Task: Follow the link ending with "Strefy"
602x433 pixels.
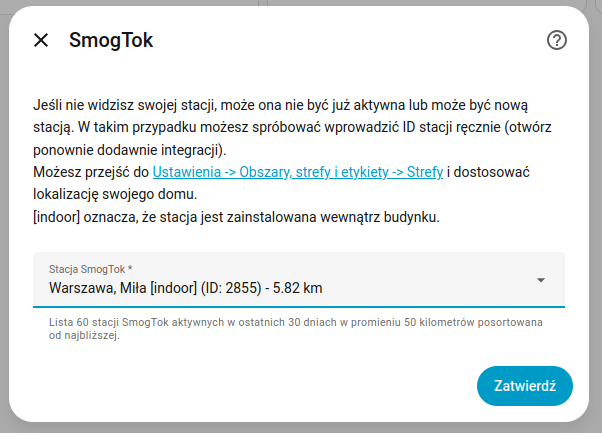Action: point(425,172)
